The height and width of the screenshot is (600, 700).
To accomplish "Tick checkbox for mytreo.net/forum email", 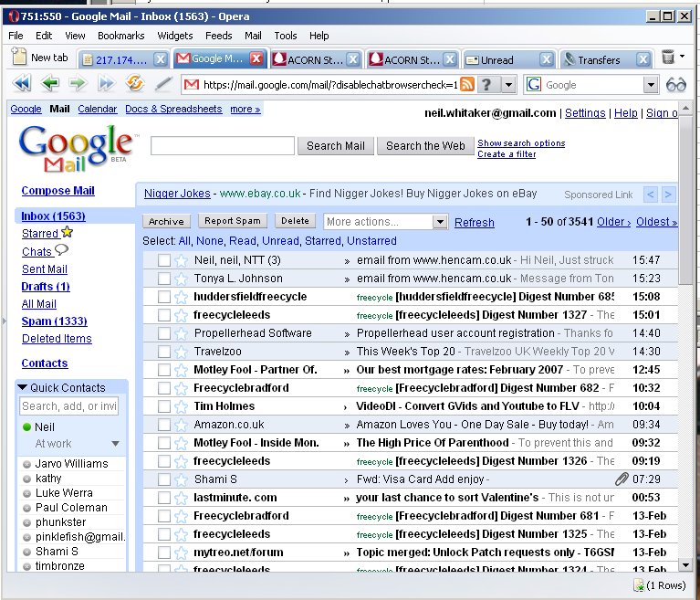I will [164, 553].
